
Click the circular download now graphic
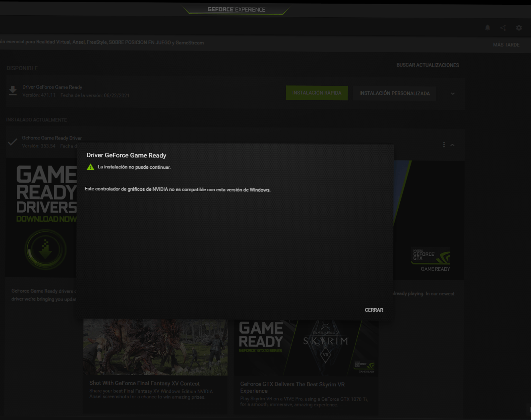(46, 250)
